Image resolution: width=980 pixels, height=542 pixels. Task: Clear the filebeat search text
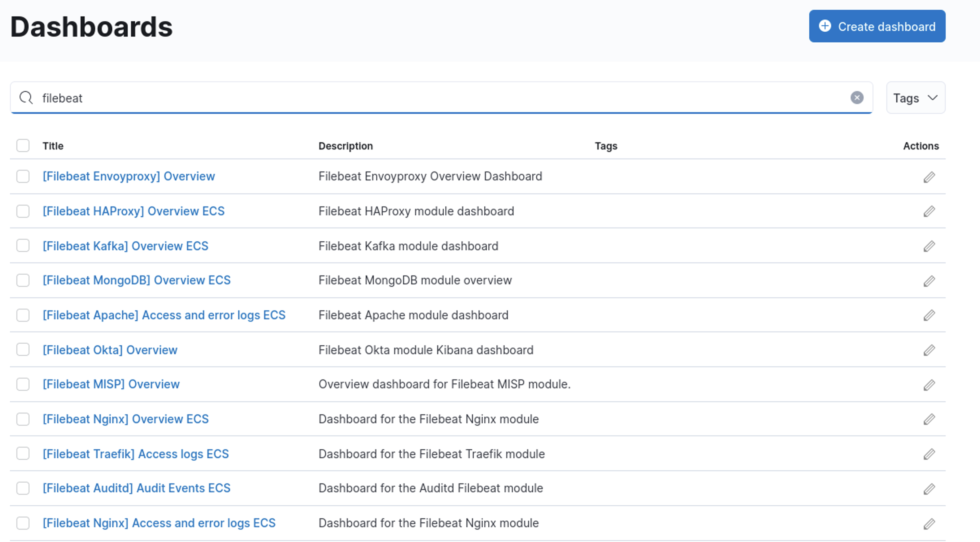click(x=856, y=98)
